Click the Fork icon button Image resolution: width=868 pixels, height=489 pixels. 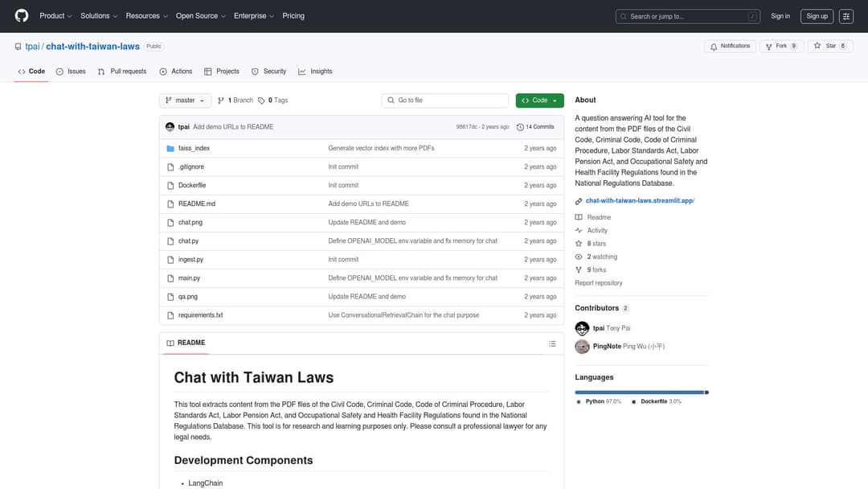pos(768,47)
